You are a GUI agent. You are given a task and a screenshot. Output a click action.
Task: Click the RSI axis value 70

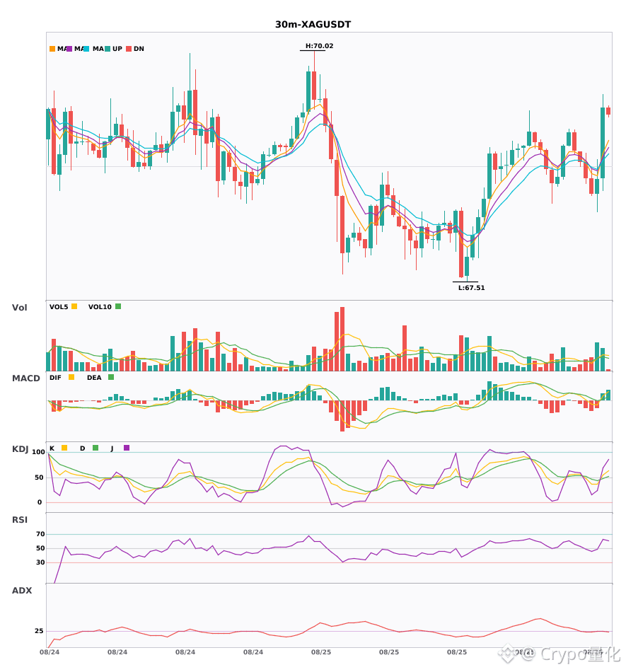(x=40, y=534)
